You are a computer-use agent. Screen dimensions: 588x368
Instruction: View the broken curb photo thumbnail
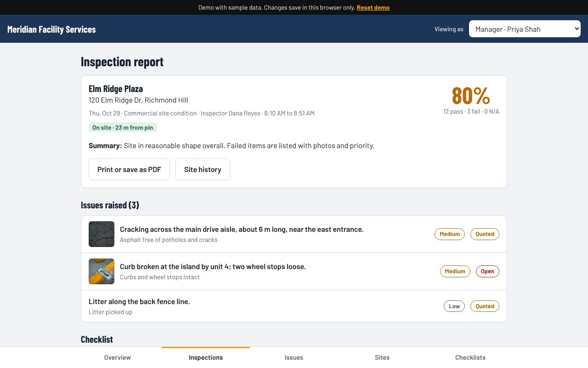click(x=102, y=271)
